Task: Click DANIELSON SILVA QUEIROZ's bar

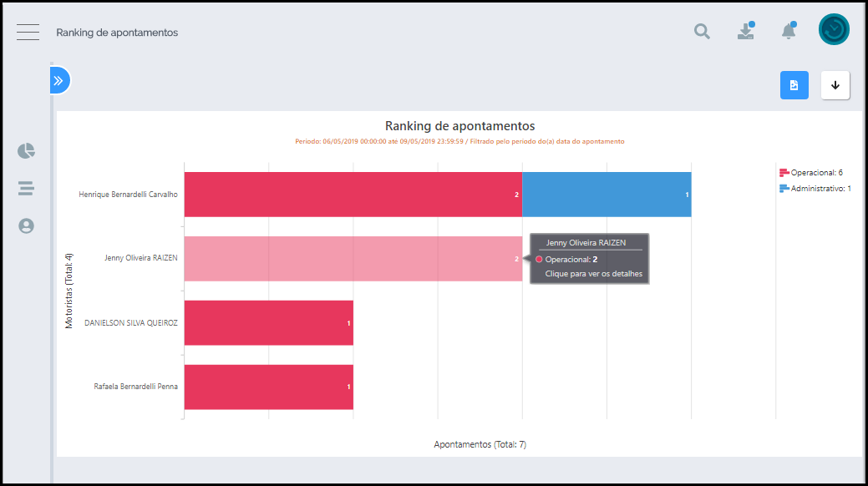Action: tap(268, 322)
